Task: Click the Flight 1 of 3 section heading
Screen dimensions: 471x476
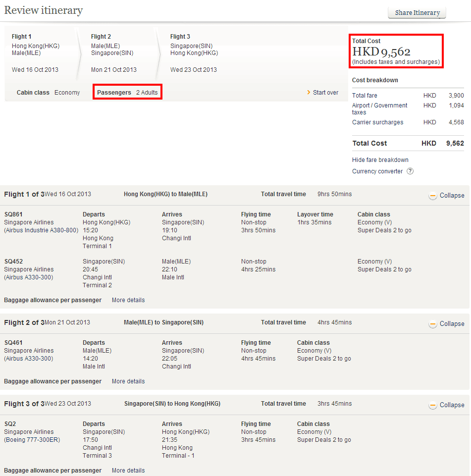Action: (x=24, y=195)
